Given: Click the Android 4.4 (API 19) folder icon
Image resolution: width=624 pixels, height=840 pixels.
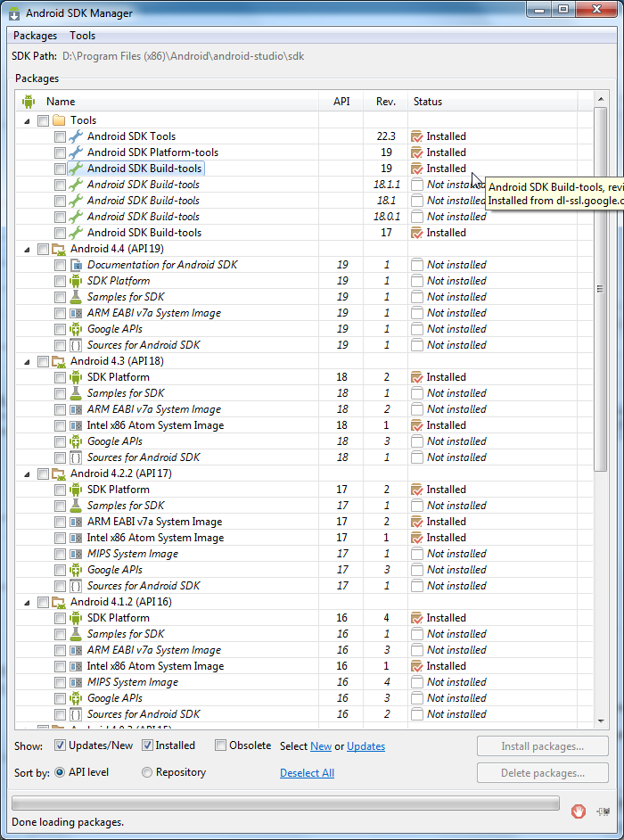Looking at the screenshot, I should point(59,249).
